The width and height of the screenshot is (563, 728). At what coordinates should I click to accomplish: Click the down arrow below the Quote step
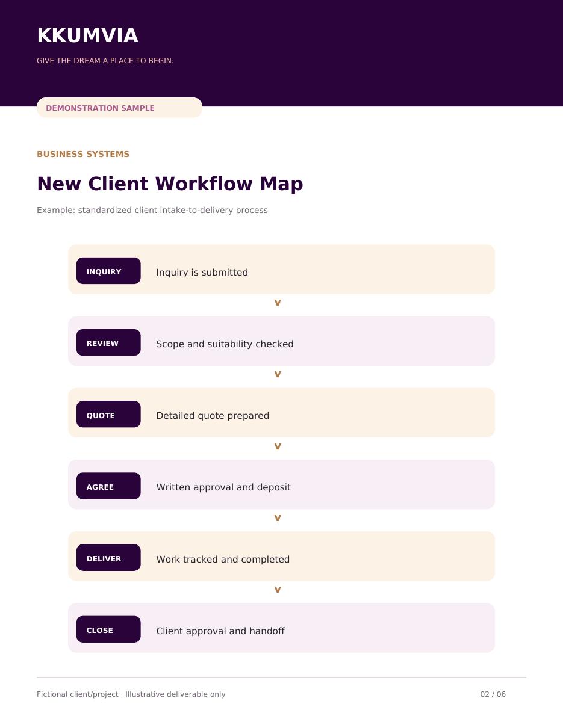click(x=278, y=446)
